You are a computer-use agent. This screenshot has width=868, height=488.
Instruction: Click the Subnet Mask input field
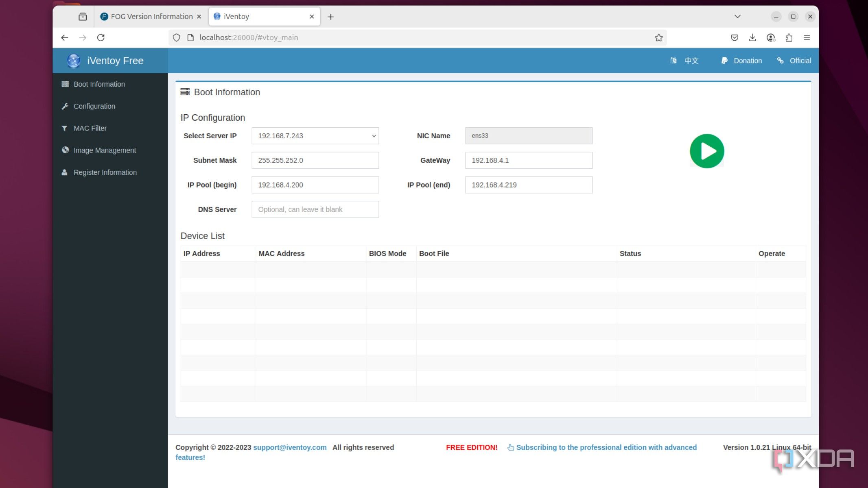point(315,160)
